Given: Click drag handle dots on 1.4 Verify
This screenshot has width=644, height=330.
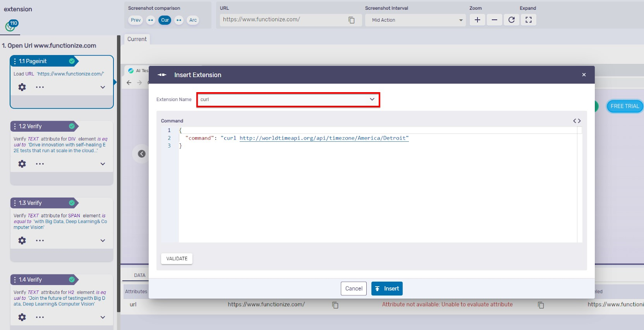Looking at the screenshot, I should (15, 280).
